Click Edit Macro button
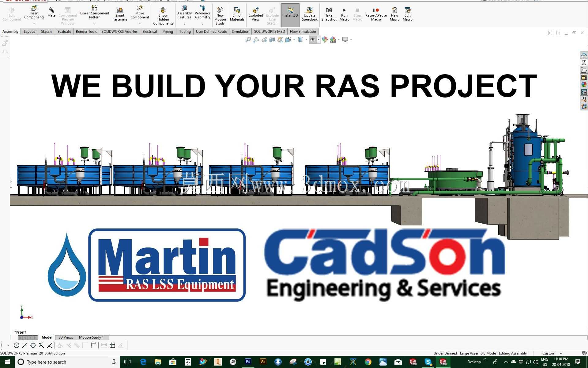 pos(407,14)
